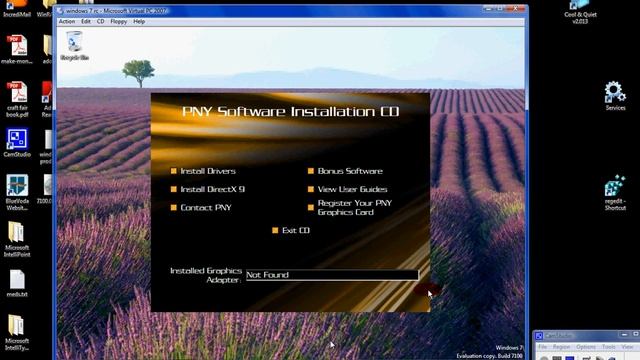Open Bonus Software option

point(345,171)
